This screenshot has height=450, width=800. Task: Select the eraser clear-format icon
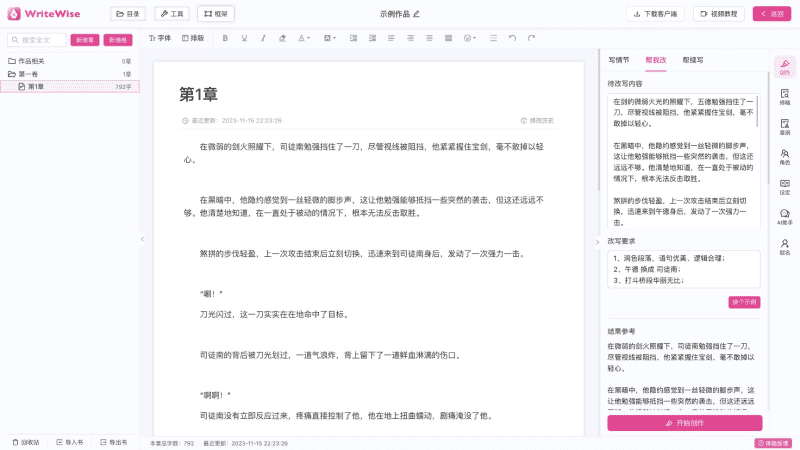click(x=282, y=38)
